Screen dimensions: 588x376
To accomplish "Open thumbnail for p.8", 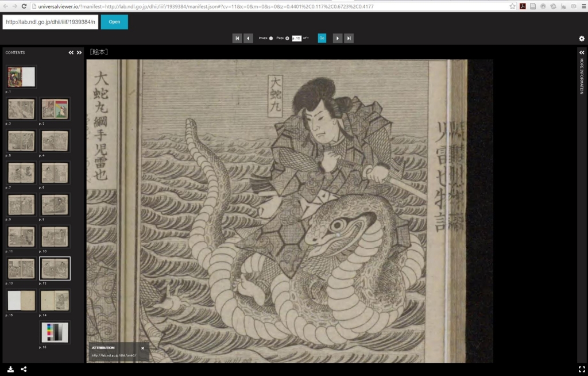I will coord(55,204).
